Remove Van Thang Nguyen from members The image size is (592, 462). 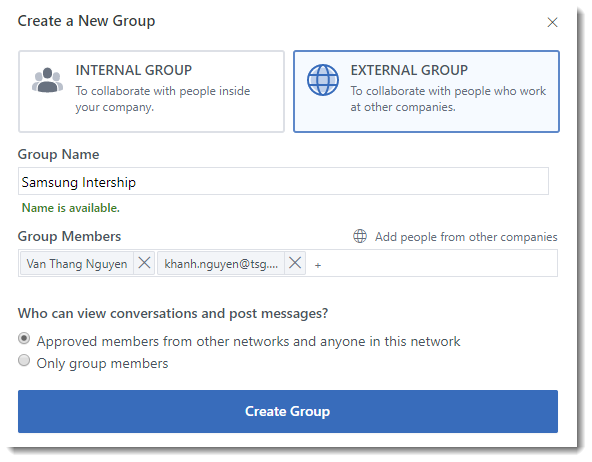click(144, 263)
